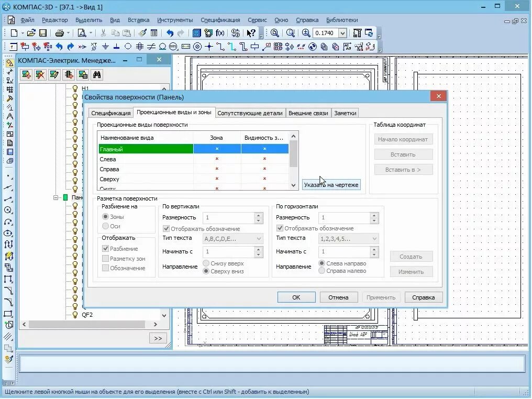Viewport: 532px width, 399px height.
Task: Select the Зоны radio button
Action: [106, 216]
